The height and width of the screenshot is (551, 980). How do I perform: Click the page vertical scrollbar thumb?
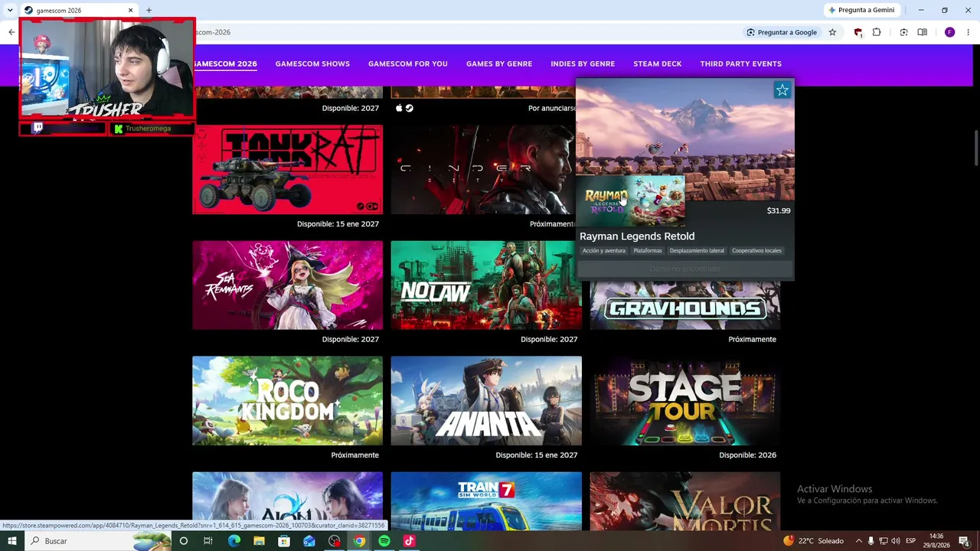click(976, 148)
